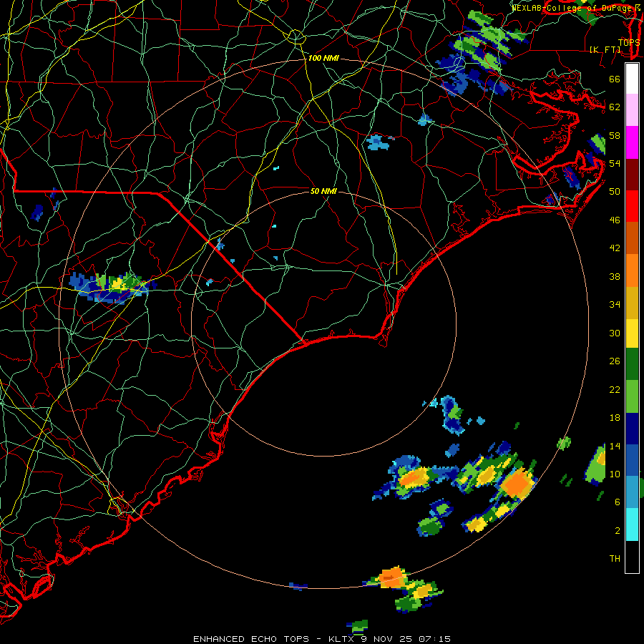Click the TH threshold legend label
The image size is (644, 644).
[x=615, y=558]
